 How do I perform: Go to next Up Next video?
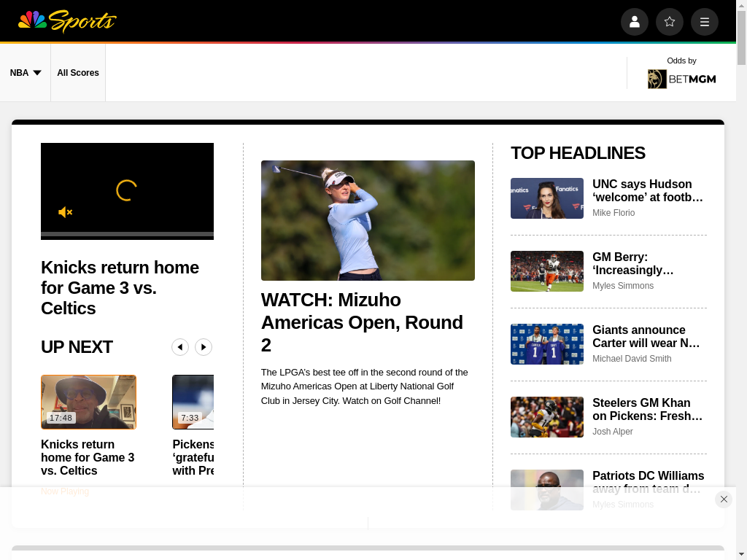[204, 347]
